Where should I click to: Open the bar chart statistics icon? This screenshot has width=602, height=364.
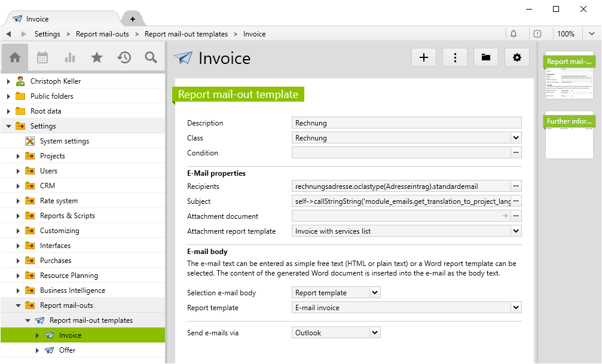click(x=70, y=57)
